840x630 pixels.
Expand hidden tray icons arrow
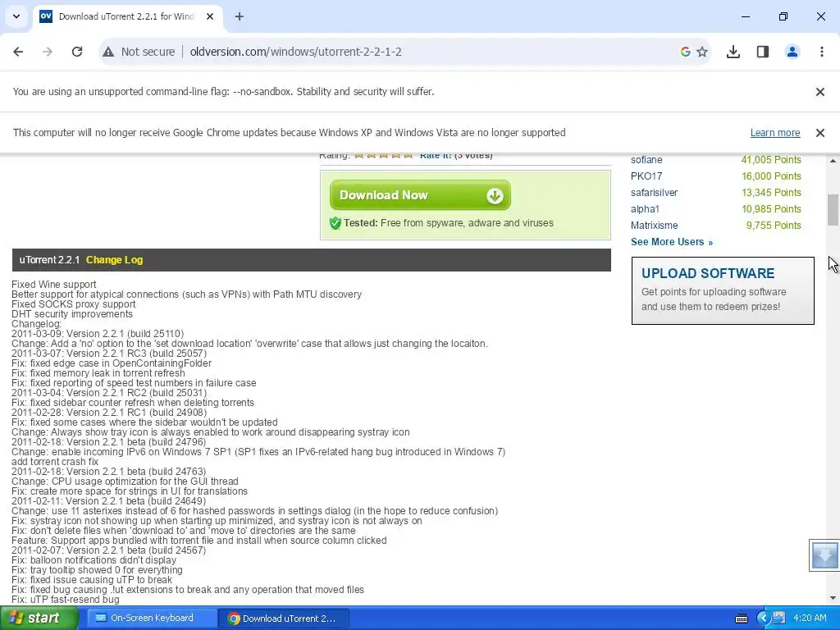pos(763,619)
